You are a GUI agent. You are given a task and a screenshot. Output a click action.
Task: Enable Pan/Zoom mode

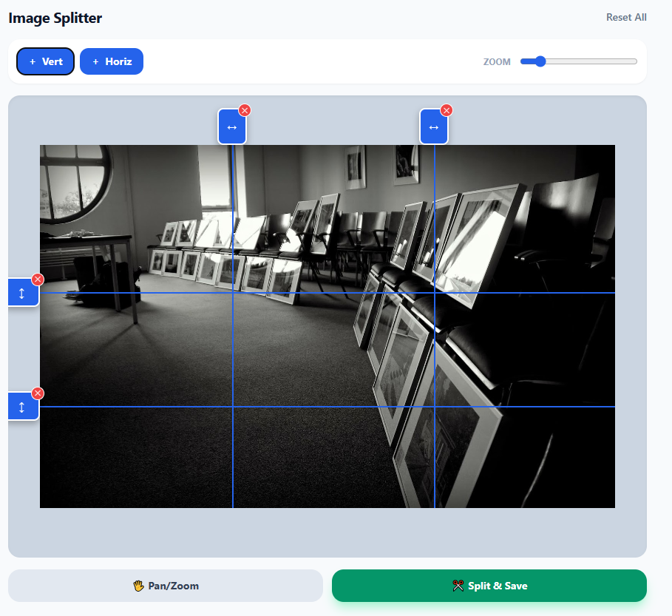click(166, 586)
